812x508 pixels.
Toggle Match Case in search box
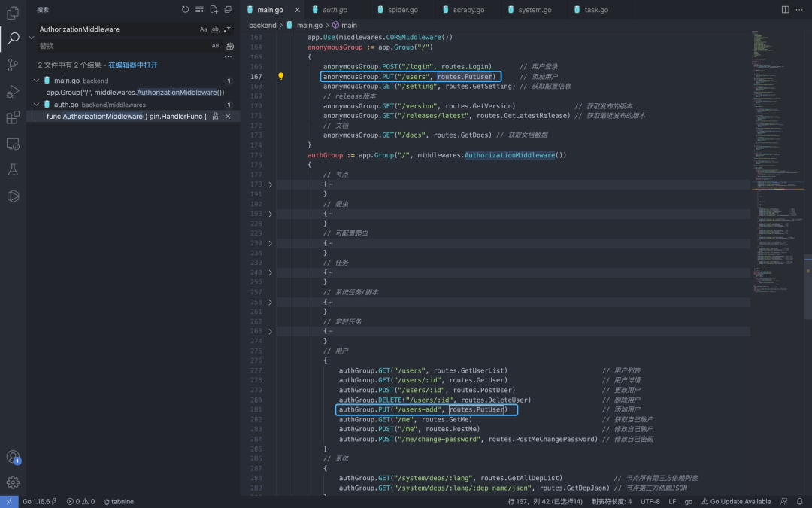click(x=203, y=29)
